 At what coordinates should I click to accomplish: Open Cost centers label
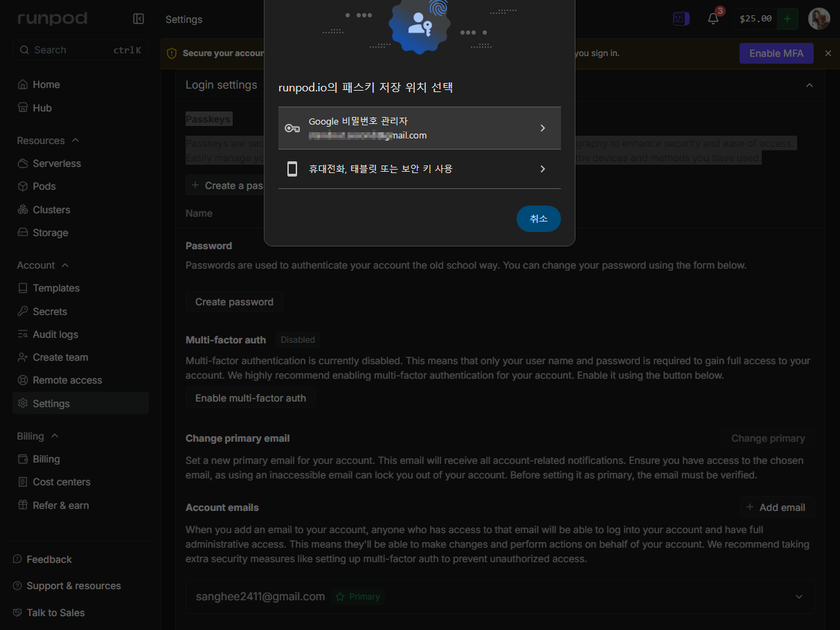[62, 482]
